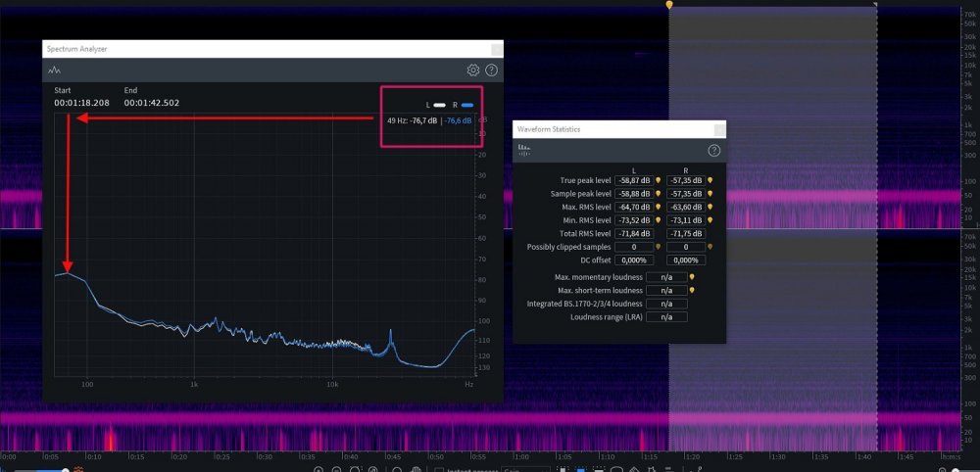This screenshot has width=980, height=472.
Task: Close the Spectrum Analyzer window
Action: click(496, 49)
